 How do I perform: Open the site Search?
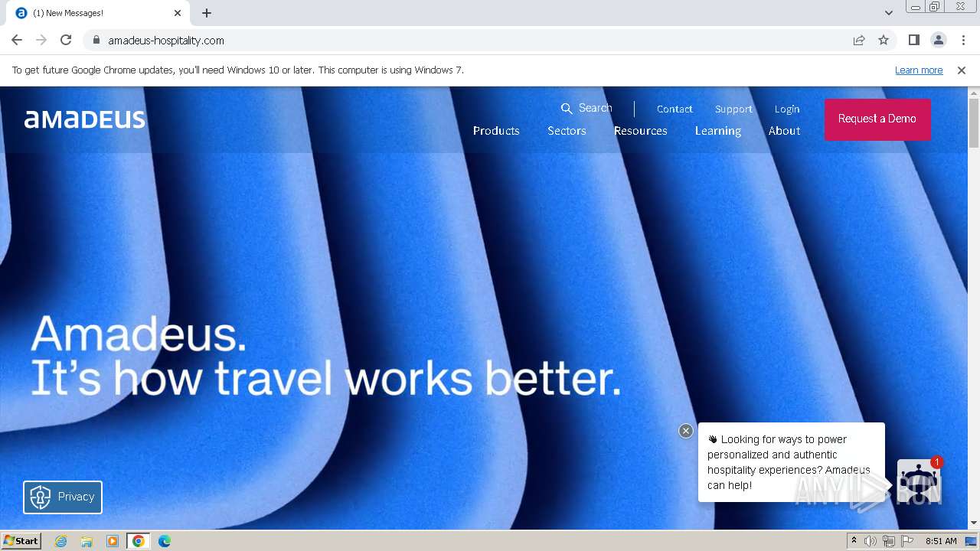586,108
